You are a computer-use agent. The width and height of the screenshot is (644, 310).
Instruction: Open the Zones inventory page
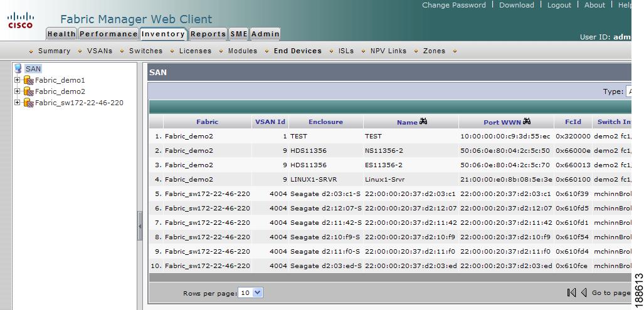[x=434, y=51]
